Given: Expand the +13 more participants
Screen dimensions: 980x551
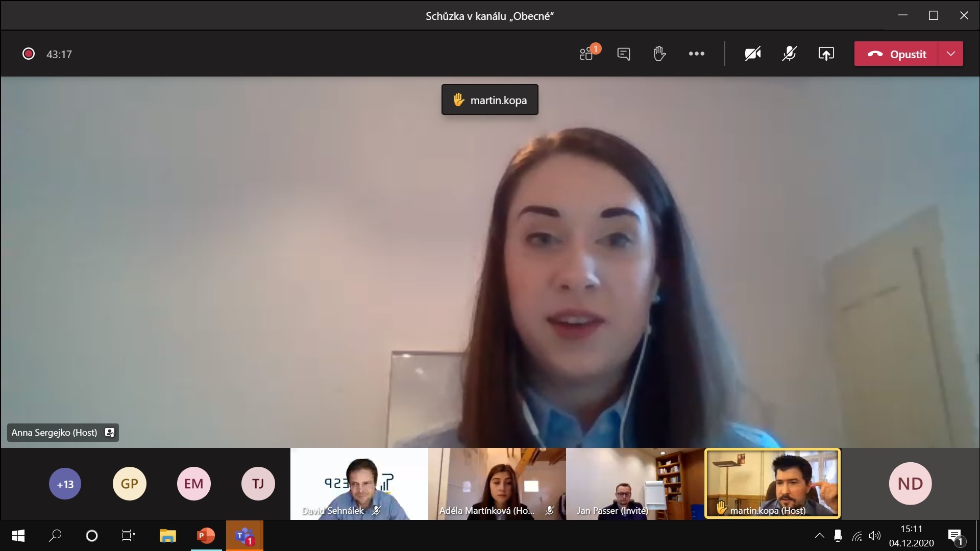Looking at the screenshot, I should (x=65, y=484).
